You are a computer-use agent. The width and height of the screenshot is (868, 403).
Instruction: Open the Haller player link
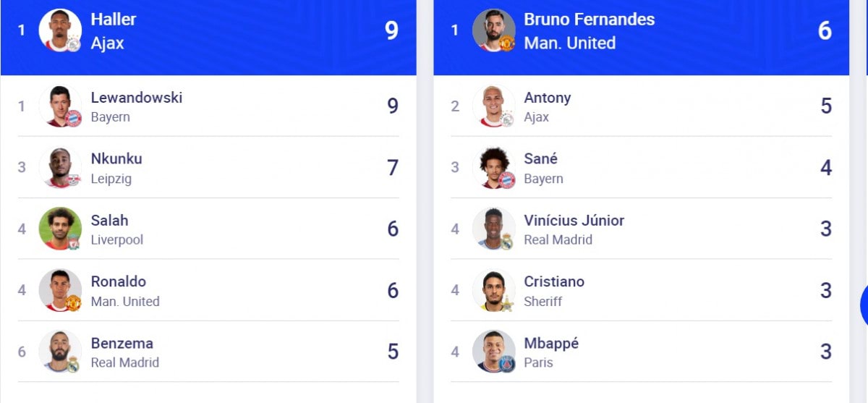click(114, 20)
